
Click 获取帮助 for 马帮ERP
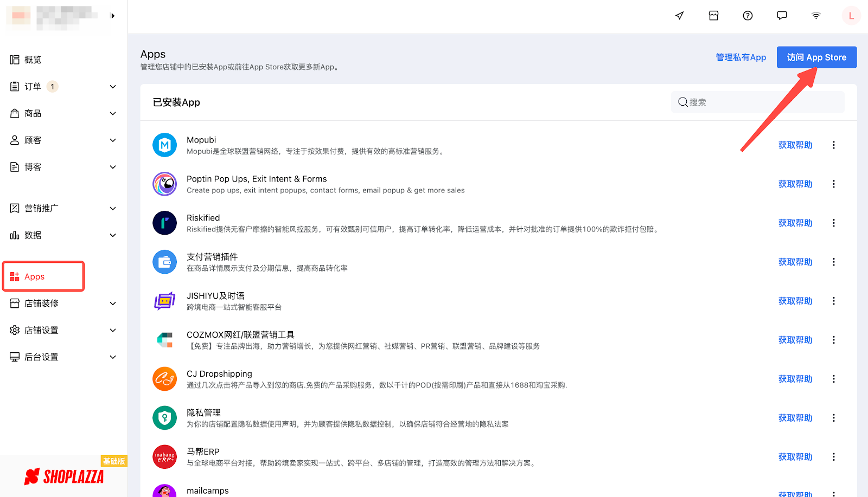click(x=795, y=457)
